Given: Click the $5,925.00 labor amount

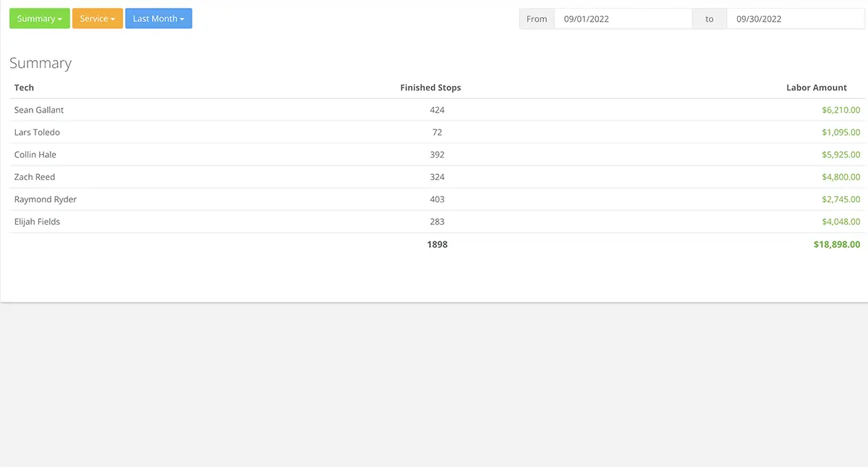Looking at the screenshot, I should [841, 155].
